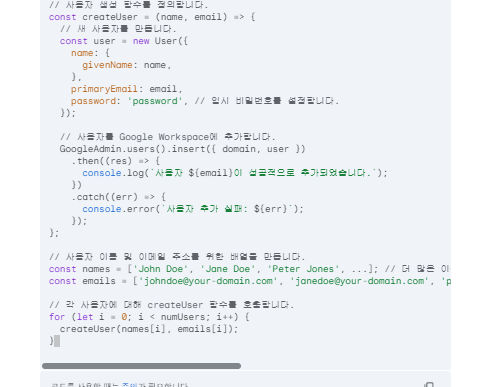This screenshot has width=485, height=387.
Task: Place cursor at the blinking caret after final brace
Action: 57,341
